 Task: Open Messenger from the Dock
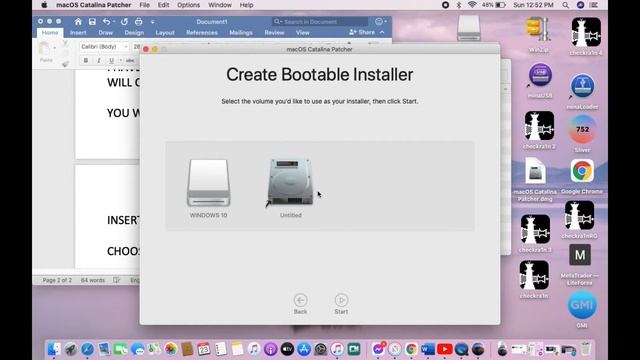click(x=378, y=349)
